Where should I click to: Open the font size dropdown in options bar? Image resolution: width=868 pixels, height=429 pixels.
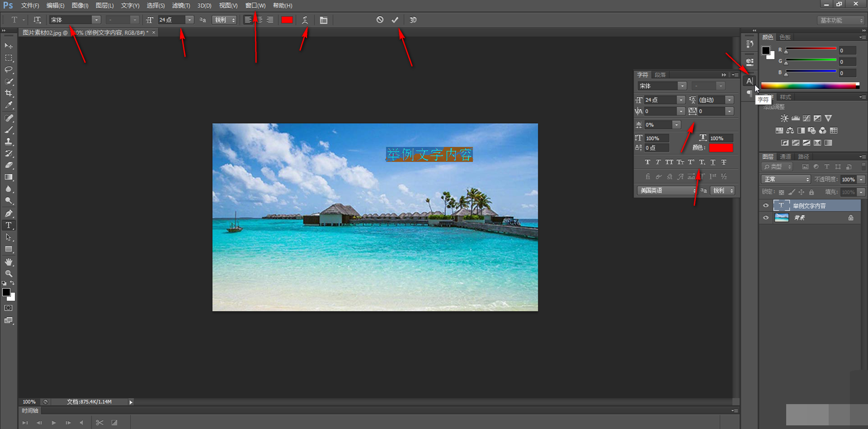click(x=189, y=20)
